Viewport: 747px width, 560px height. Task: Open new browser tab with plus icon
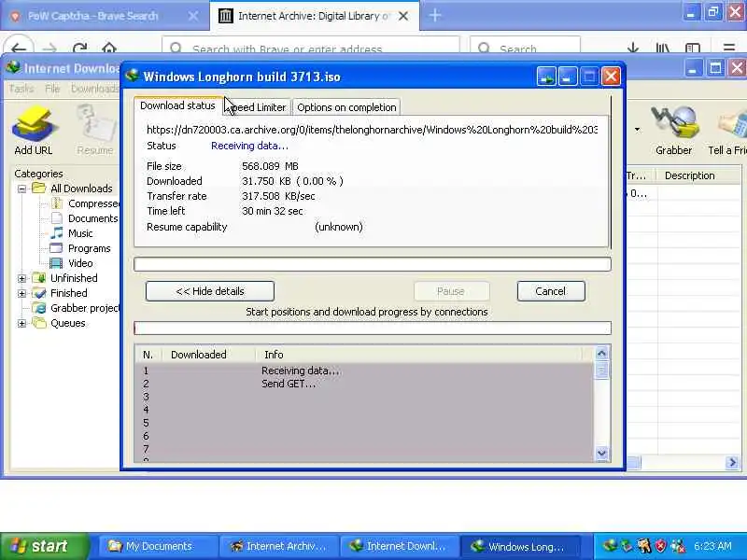pos(435,16)
